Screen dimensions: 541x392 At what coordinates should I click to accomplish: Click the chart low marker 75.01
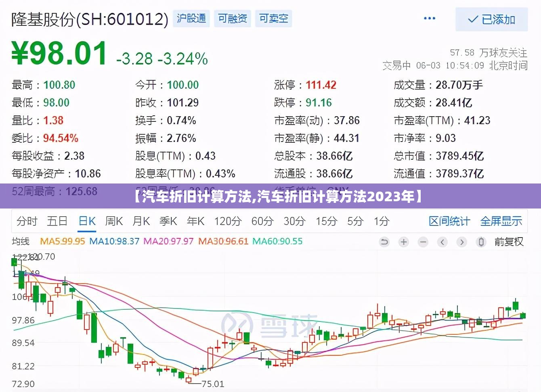coord(212,384)
